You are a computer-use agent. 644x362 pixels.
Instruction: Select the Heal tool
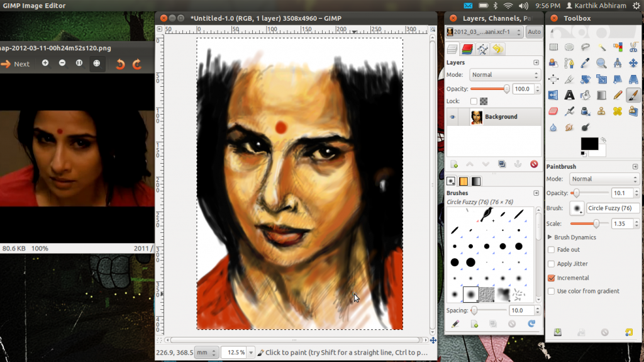click(618, 111)
